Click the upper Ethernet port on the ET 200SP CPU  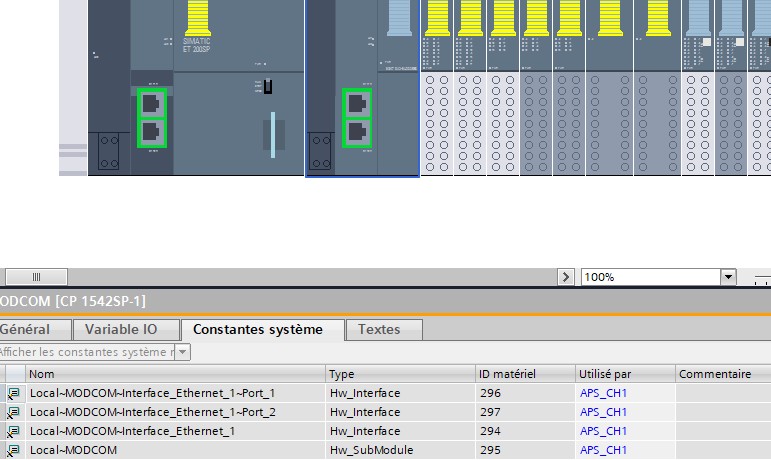pyautogui.click(x=153, y=102)
